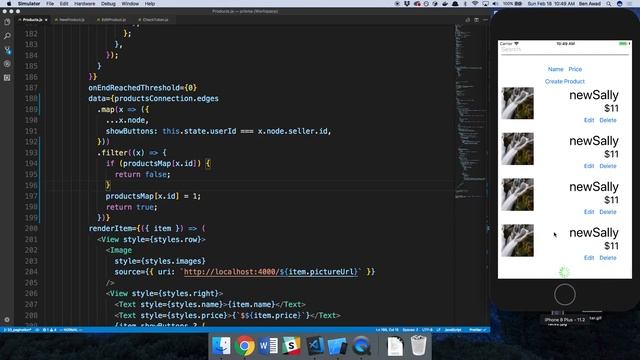This screenshot has height=360, width=640.
Task: Click the JavaScript language mode in status bar
Action: (453, 330)
